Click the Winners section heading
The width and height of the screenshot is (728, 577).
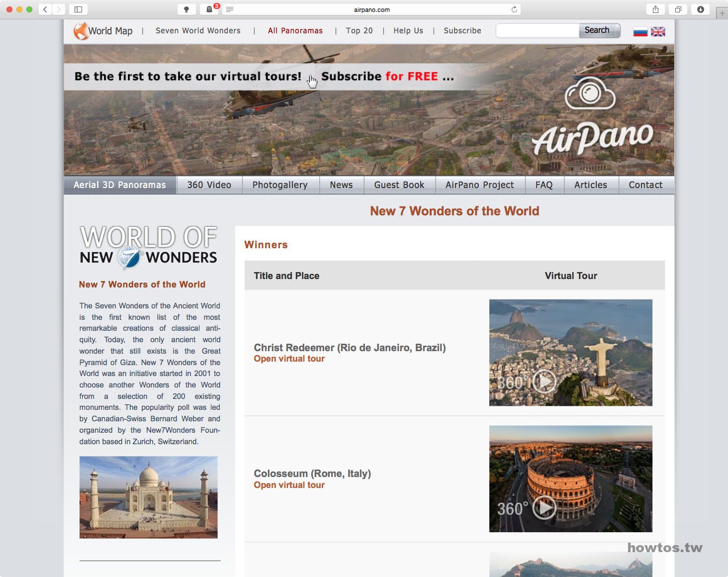click(x=266, y=245)
